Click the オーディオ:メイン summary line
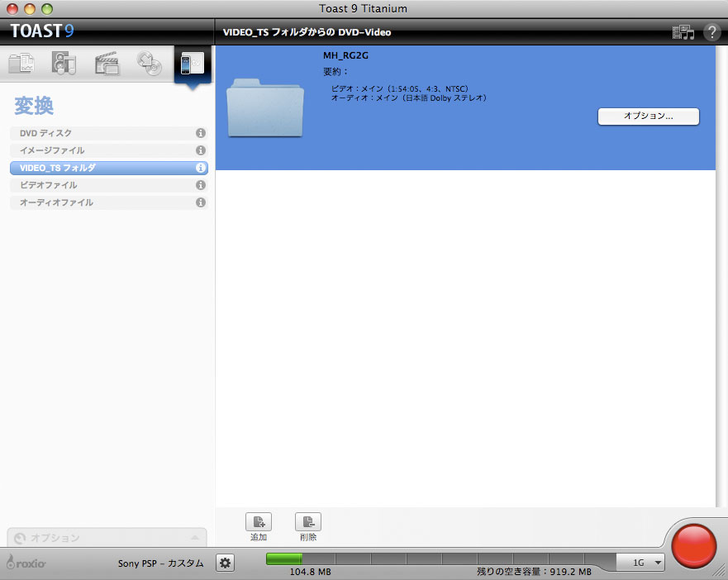The height and width of the screenshot is (580, 728). click(x=408, y=98)
